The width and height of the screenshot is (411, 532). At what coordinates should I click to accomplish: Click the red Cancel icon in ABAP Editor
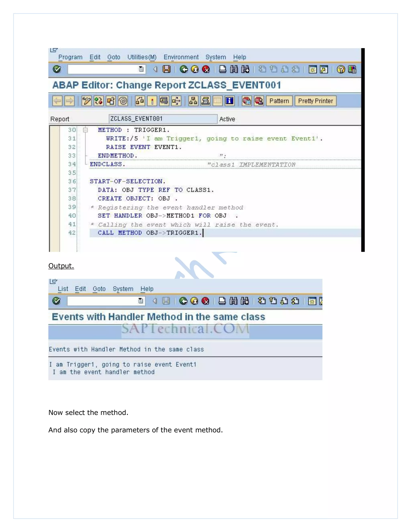(x=206, y=69)
